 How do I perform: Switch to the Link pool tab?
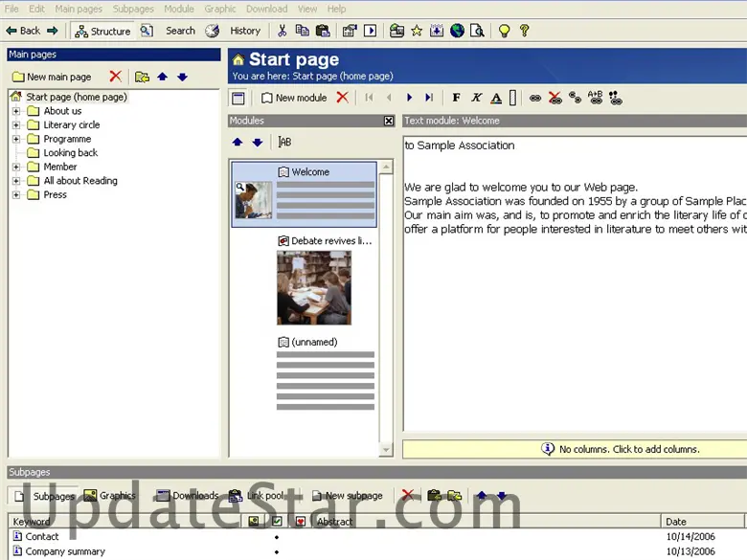tap(257, 496)
